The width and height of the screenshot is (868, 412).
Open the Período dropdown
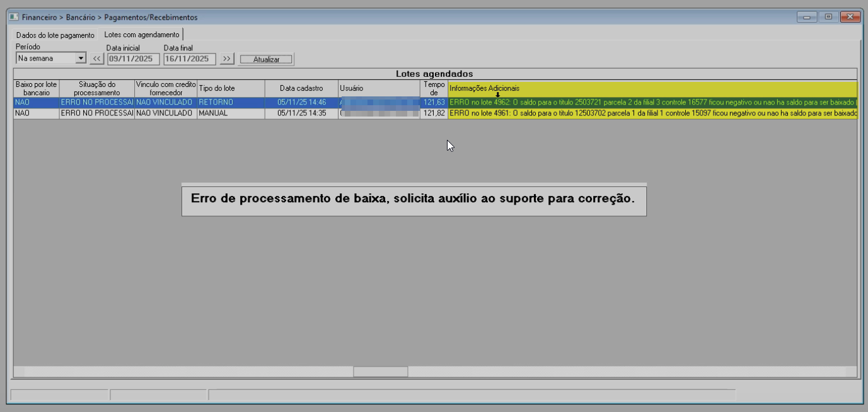point(81,59)
